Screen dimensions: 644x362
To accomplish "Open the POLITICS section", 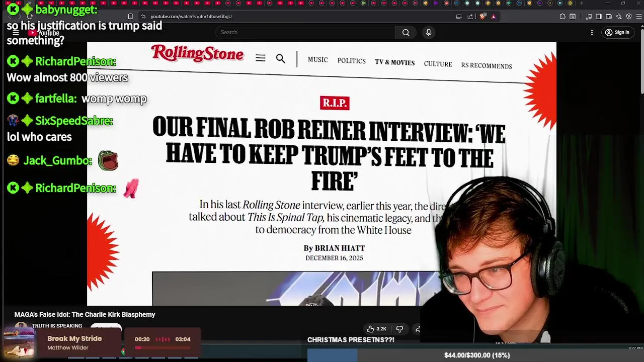I will (351, 61).
